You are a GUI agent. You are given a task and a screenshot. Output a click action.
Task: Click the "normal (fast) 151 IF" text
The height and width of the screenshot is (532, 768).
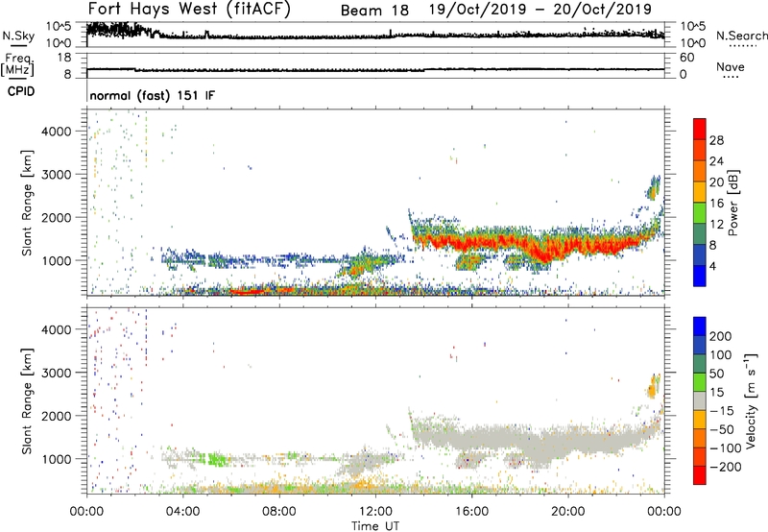pyautogui.click(x=153, y=95)
